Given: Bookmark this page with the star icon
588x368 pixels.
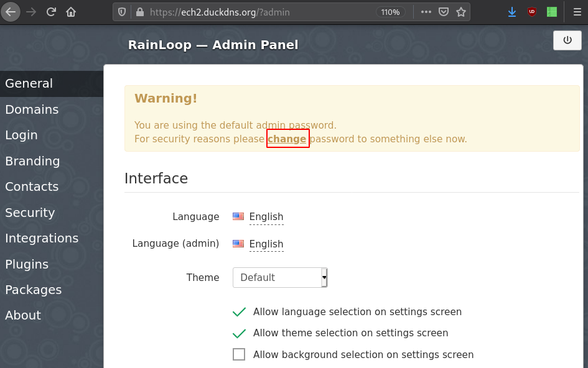Looking at the screenshot, I should point(461,12).
